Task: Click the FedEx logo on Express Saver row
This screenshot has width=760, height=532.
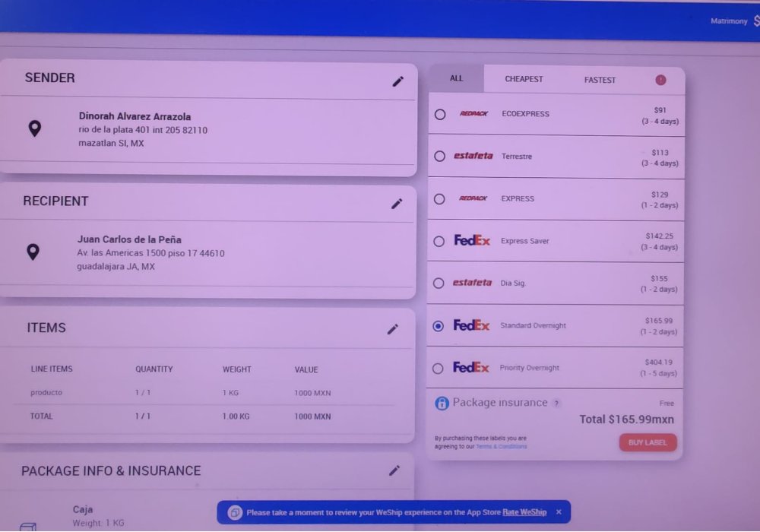Action: 472,240
